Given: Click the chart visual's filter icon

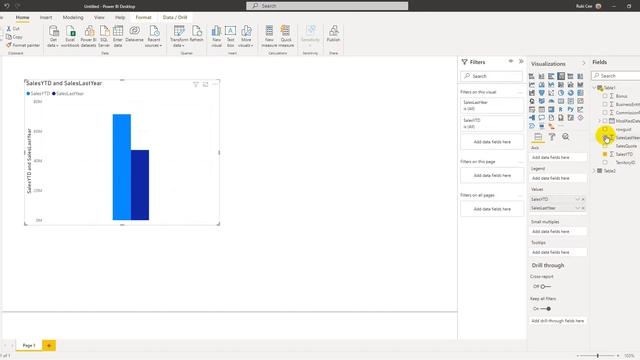Looking at the screenshot, I should [196, 84].
